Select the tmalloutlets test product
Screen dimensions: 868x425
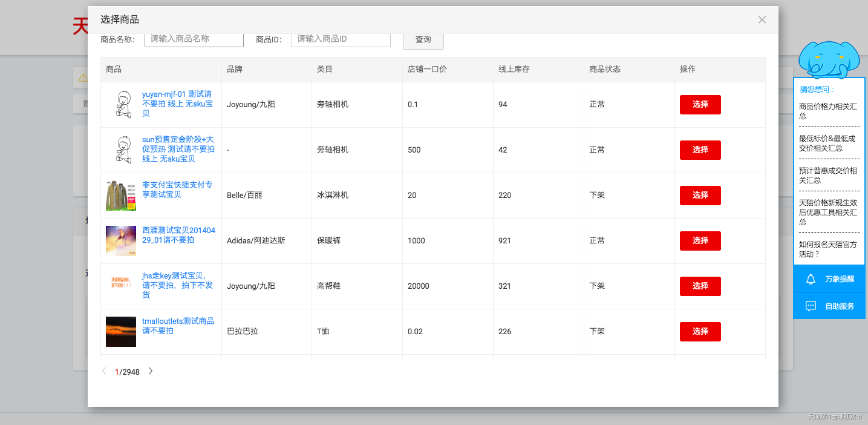pos(700,332)
